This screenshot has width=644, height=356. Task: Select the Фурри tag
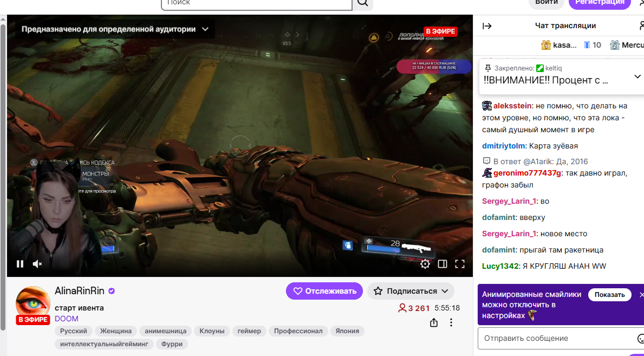click(172, 344)
